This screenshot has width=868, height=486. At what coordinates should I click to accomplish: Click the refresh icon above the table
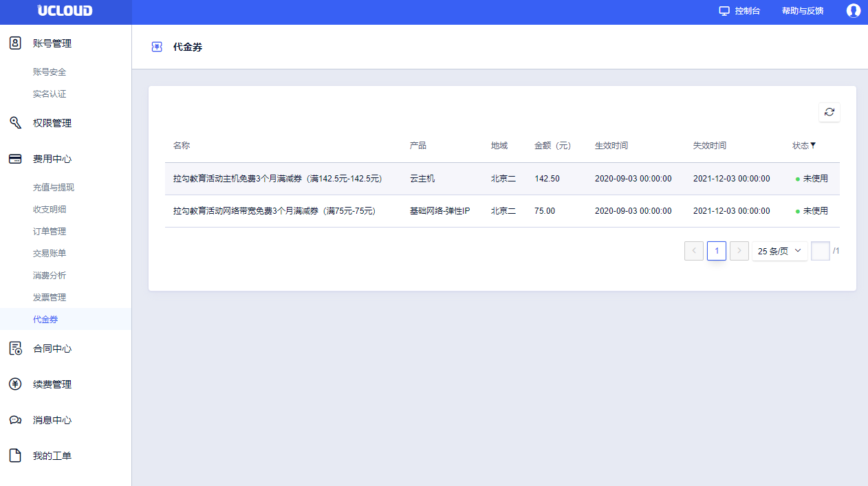pos(829,112)
